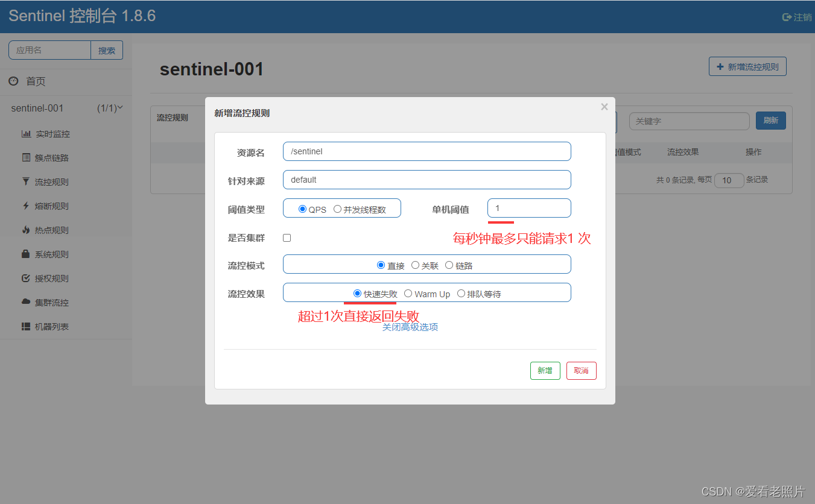Click the 单机阈值 input field
Viewport: 815px width, 504px height.
pyautogui.click(x=529, y=208)
